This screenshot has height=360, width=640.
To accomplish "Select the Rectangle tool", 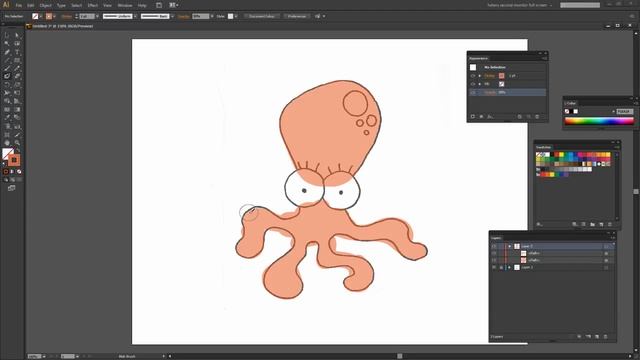I will (17, 60).
